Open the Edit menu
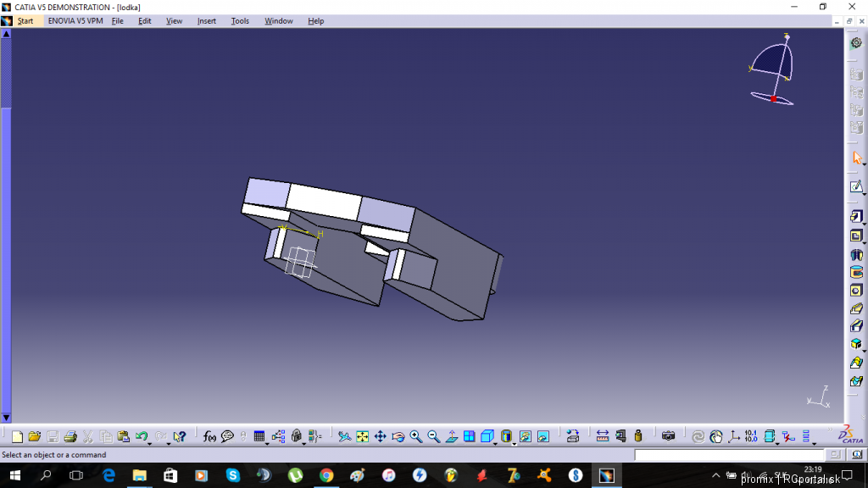The width and height of the screenshot is (868, 488). coord(144,21)
